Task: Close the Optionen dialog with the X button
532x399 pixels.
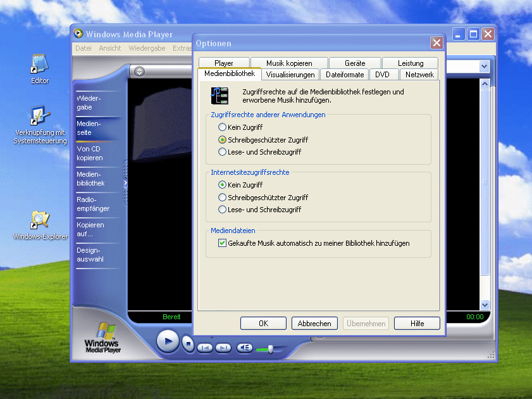Action: (x=436, y=43)
